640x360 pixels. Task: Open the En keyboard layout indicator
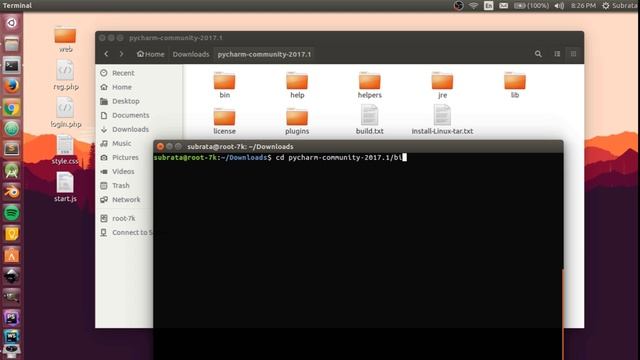click(489, 5)
